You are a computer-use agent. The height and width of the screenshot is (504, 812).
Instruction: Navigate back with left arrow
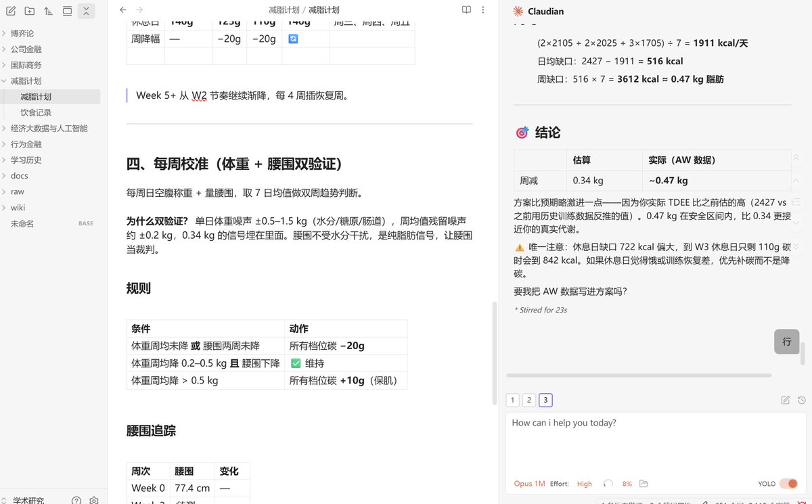click(x=122, y=10)
